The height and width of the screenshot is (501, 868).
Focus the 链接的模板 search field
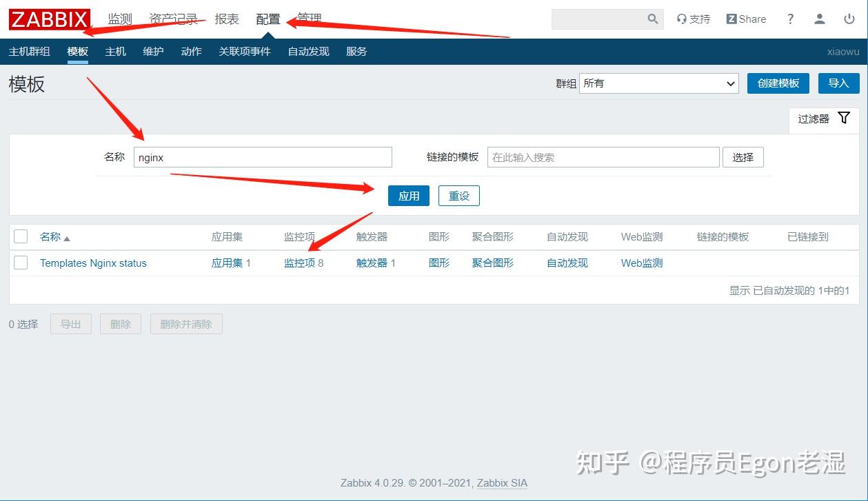point(603,157)
